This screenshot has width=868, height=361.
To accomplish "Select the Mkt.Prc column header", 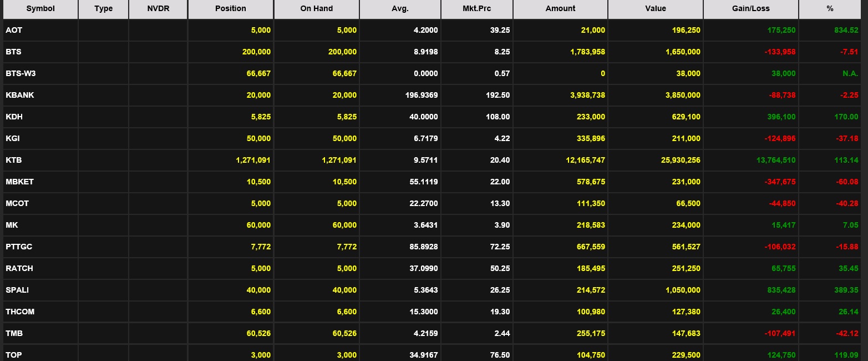I will point(476,9).
